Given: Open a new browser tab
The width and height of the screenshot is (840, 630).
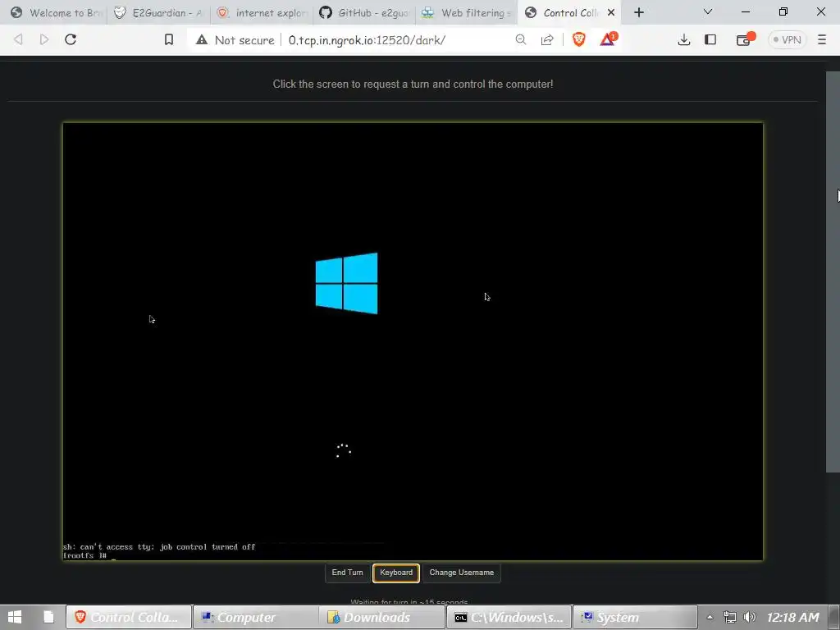Looking at the screenshot, I should (638, 12).
